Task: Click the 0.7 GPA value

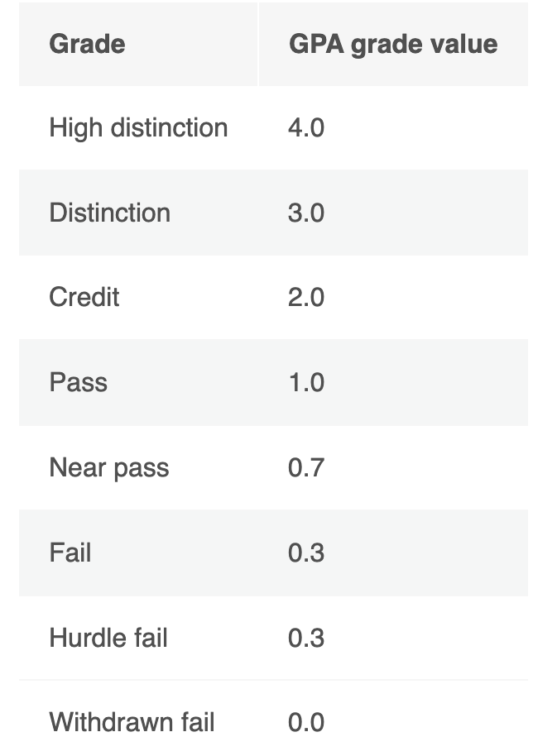Action: click(306, 468)
